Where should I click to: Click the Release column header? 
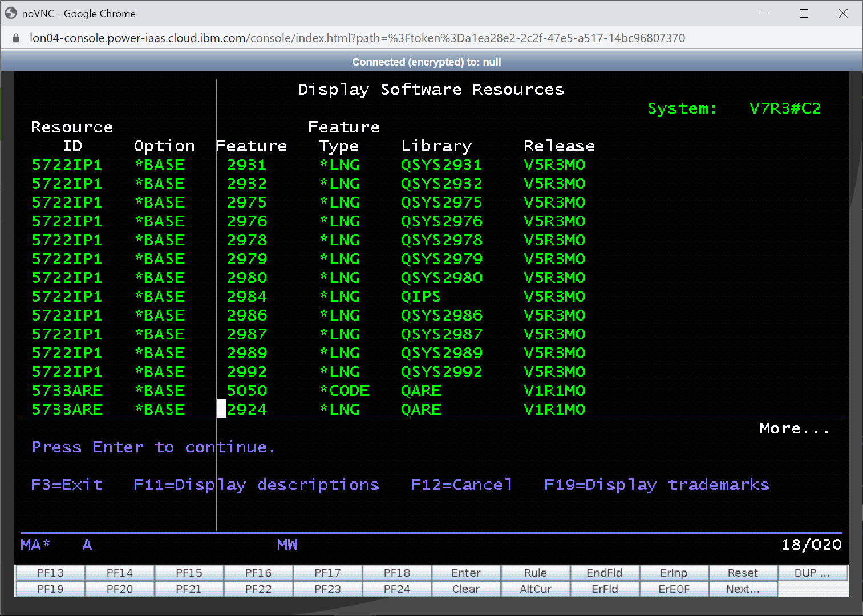click(x=559, y=146)
